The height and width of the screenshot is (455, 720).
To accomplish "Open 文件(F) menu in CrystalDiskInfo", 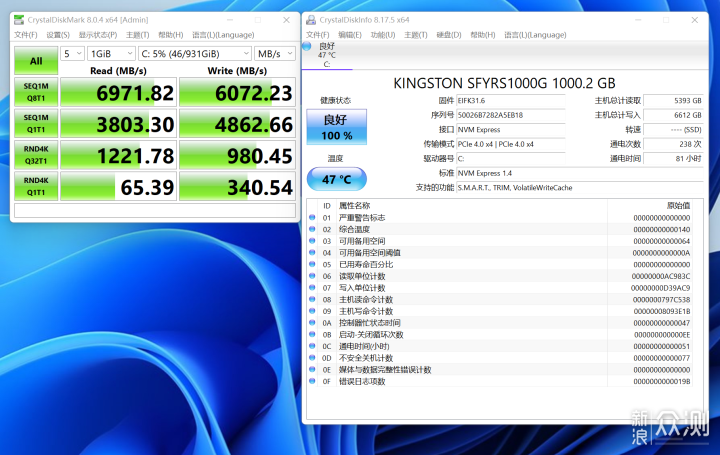I will [x=318, y=35].
